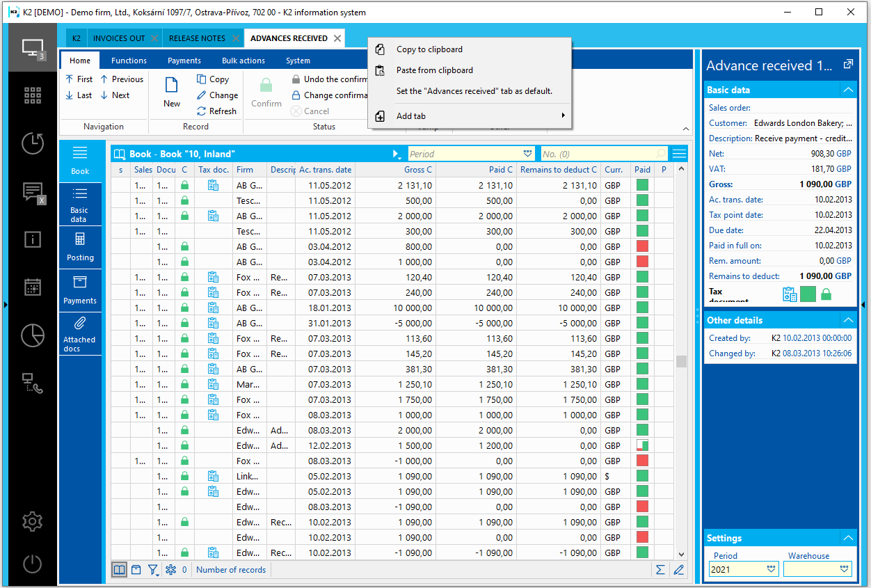
Task: Open the info icon in left sidebar
Action: (32, 239)
